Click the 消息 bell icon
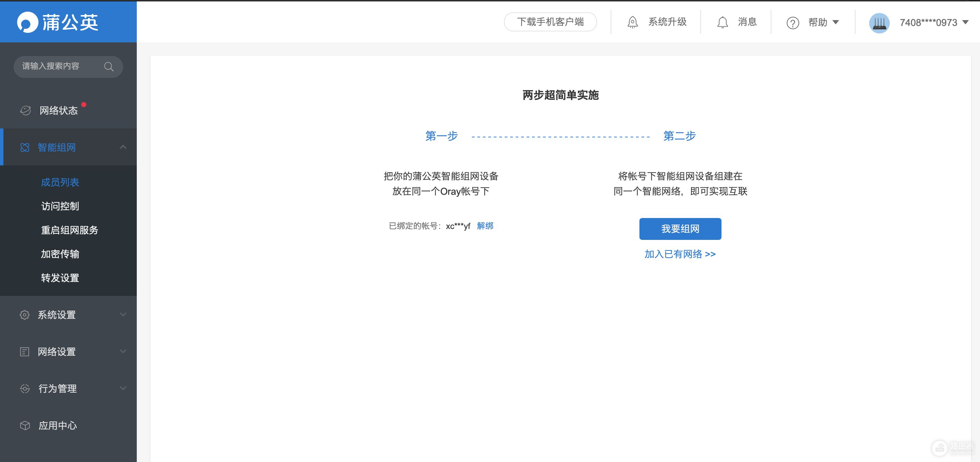 point(723,23)
